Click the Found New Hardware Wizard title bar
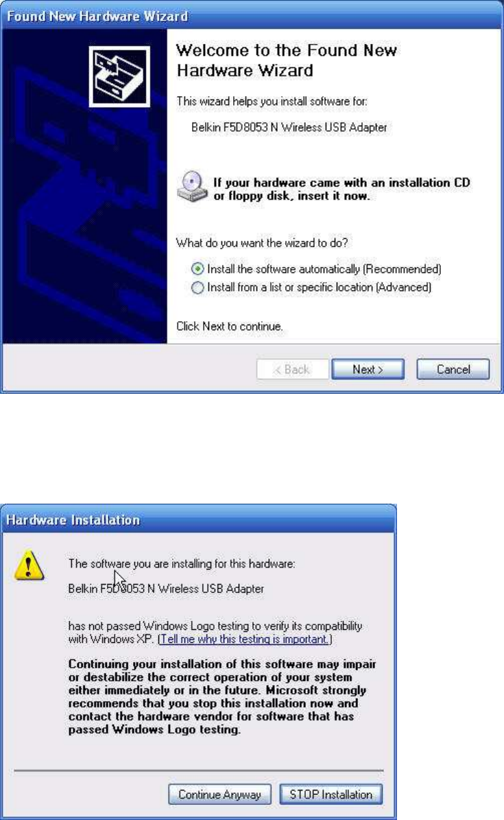The width and height of the screenshot is (504, 820). (x=252, y=16)
